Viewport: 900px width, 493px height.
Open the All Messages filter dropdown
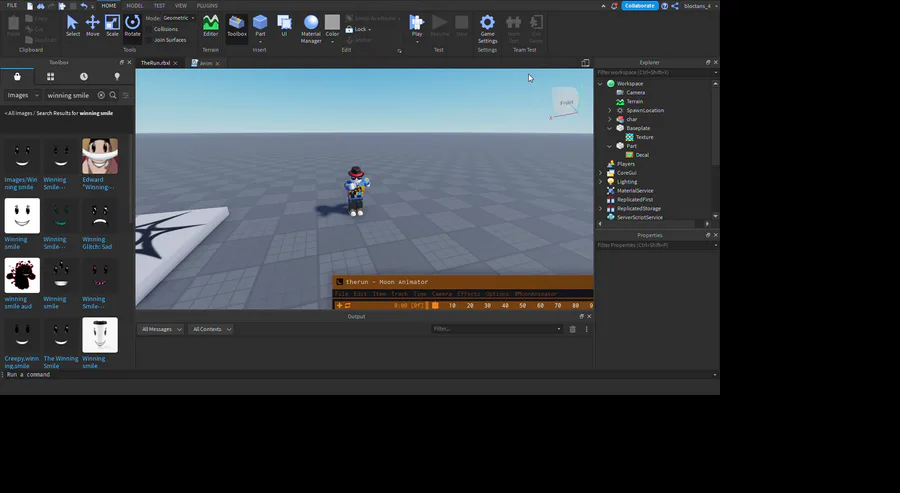coord(160,329)
